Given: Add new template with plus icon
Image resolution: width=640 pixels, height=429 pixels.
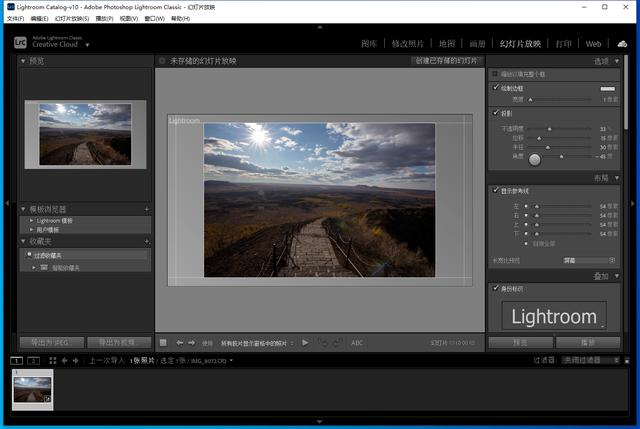Looking at the screenshot, I should tap(147, 209).
